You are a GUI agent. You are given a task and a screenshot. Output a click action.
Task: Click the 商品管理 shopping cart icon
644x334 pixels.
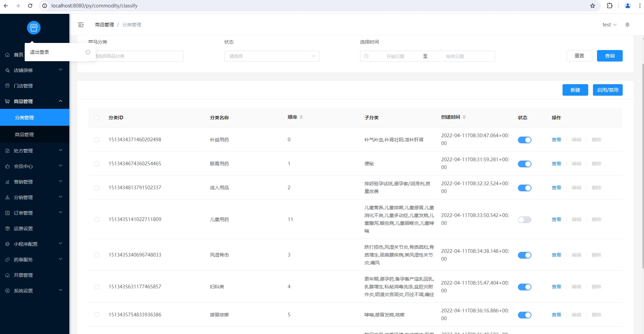7,101
